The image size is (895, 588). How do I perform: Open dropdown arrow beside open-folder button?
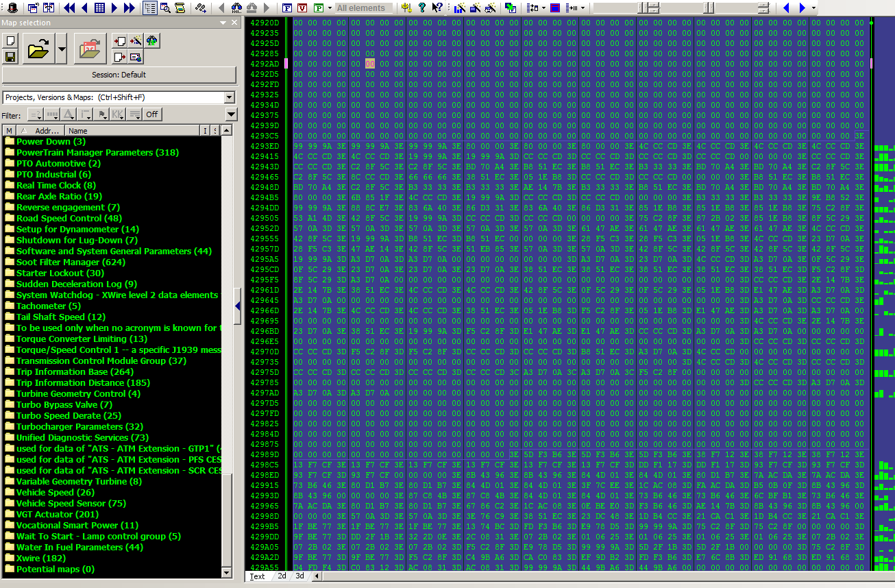click(x=62, y=49)
